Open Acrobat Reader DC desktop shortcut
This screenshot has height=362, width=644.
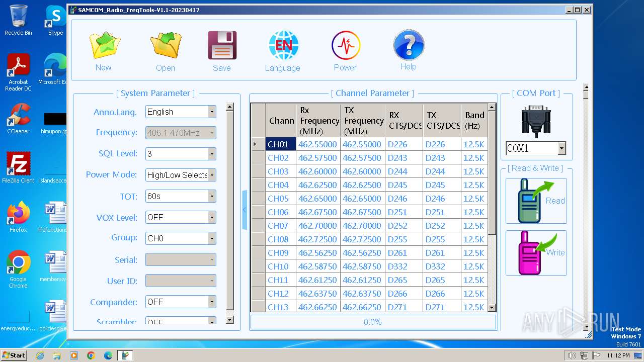18,72
